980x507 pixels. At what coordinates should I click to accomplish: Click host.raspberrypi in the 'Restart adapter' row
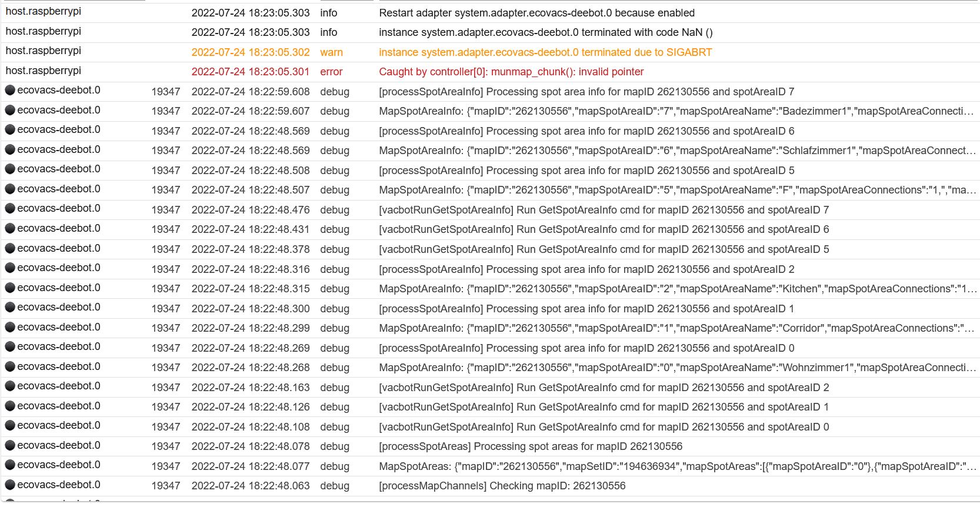44,11
